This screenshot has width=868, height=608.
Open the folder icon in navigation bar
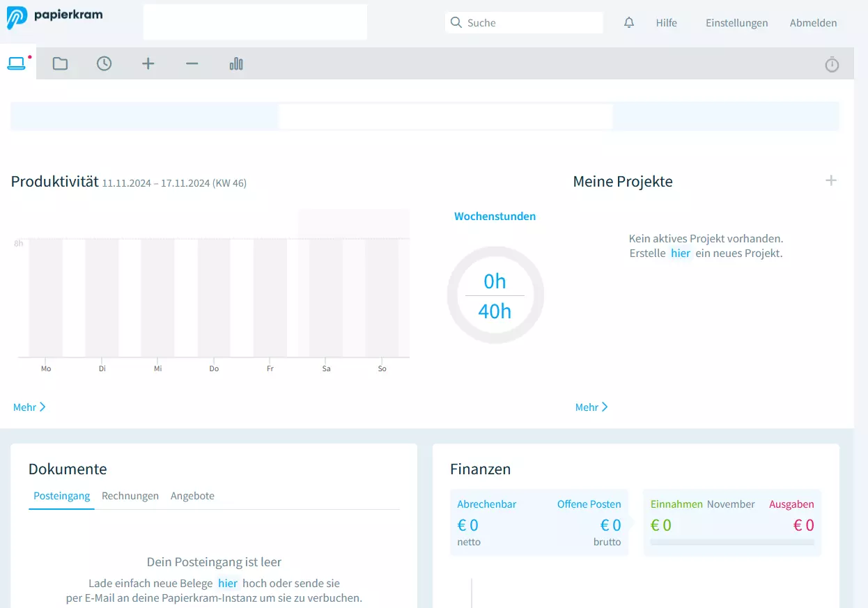[x=60, y=64]
